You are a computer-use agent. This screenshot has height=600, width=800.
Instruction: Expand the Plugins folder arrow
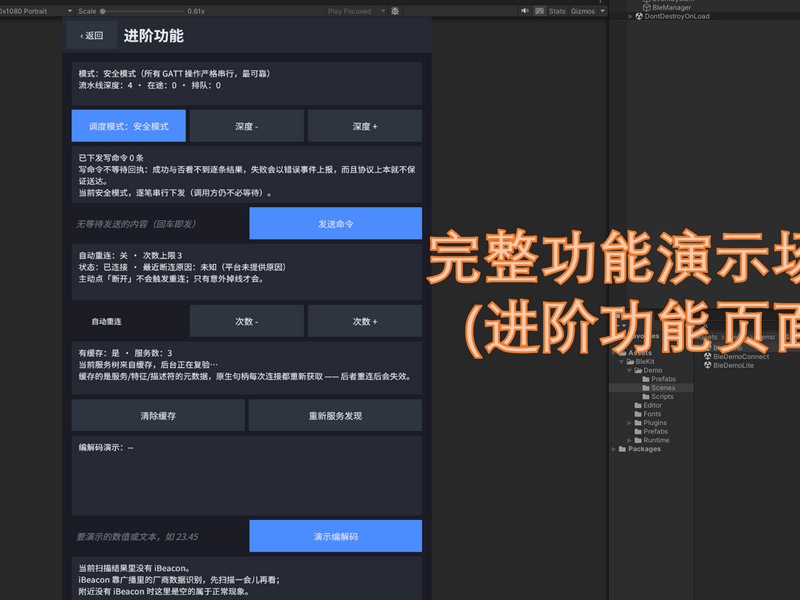tap(630, 422)
